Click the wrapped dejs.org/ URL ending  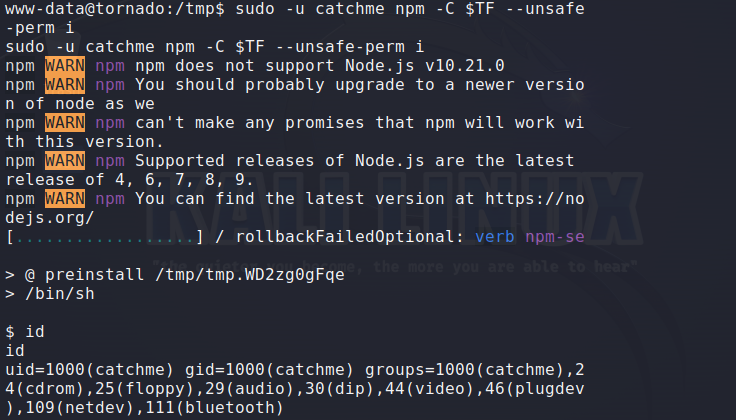(x=50, y=217)
